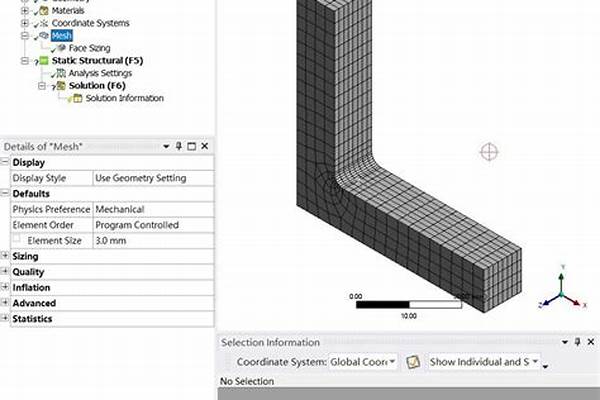Expand the Sizing section
Image resolution: width=600 pixels, height=400 pixels.
tap(5, 257)
